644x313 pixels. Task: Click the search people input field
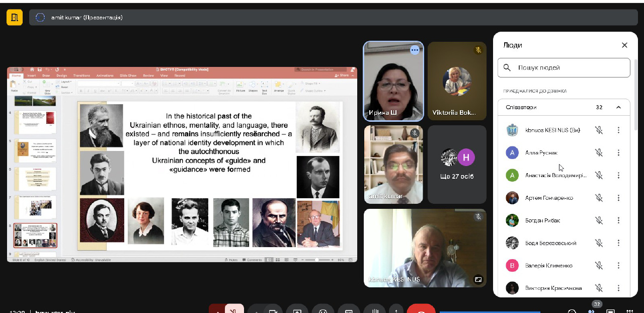click(x=569, y=67)
